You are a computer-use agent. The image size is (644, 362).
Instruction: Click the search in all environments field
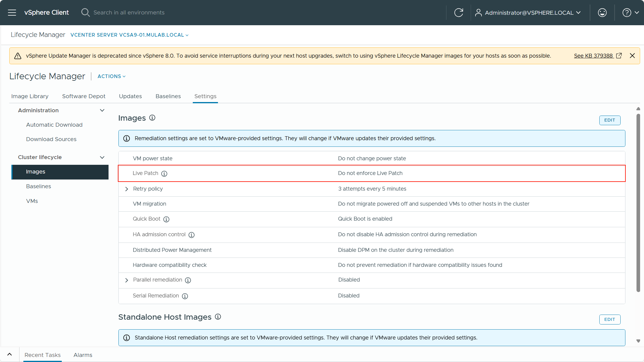[x=129, y=13]
